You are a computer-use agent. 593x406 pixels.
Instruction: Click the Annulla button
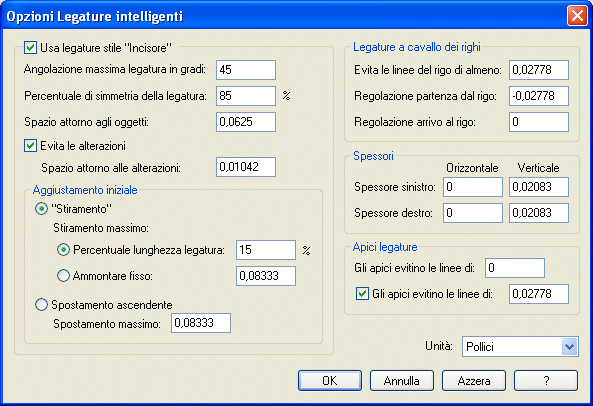click(x=402, y=380)
